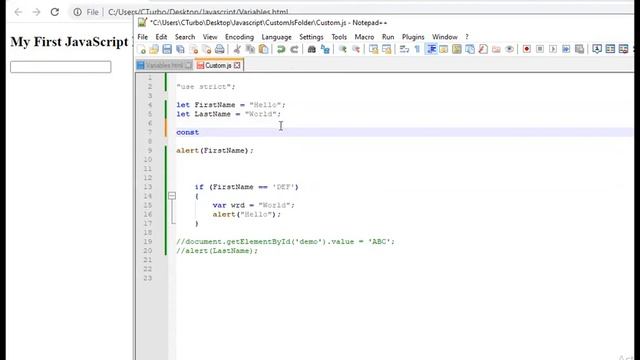
Task: Click the 'alert(FirstName);' code line
Action: click(x=215, y=151)
